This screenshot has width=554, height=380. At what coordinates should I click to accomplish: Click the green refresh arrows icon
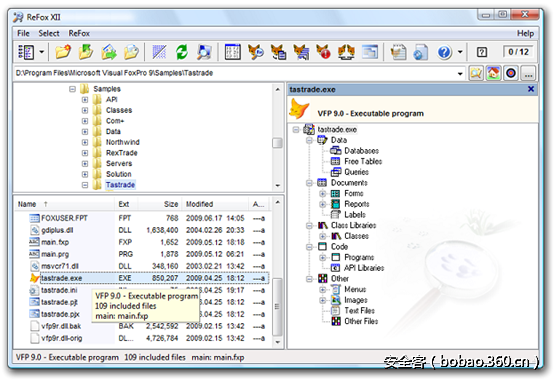[x=182, y=52]
